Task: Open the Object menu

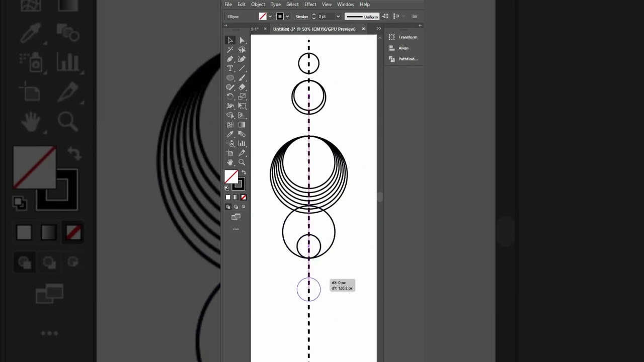Action: 258,5
